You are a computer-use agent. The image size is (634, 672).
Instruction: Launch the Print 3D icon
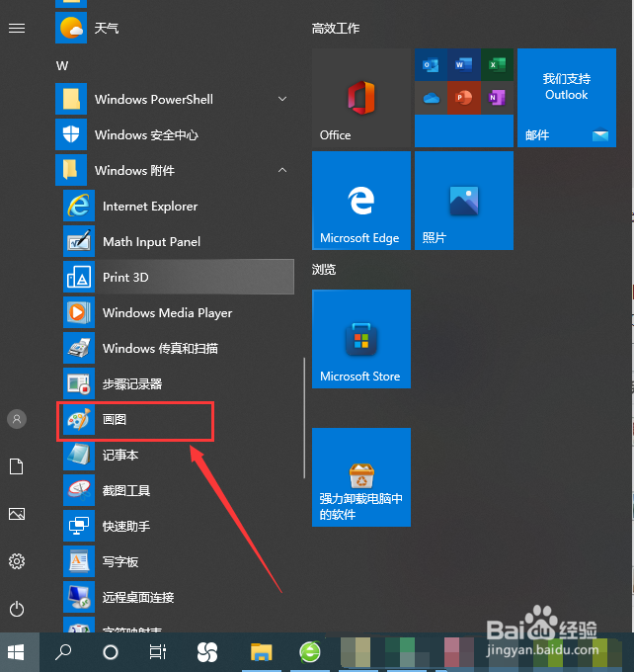79,277
